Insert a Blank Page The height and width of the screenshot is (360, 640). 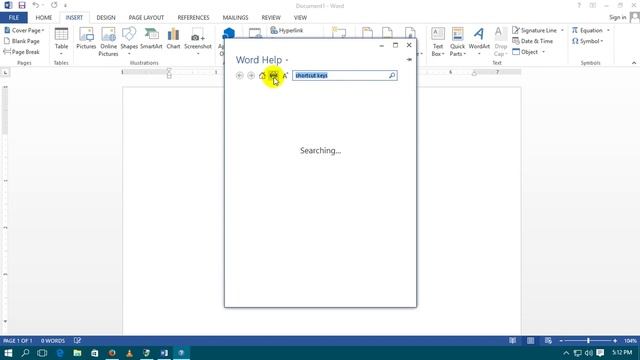click(22, 41)
